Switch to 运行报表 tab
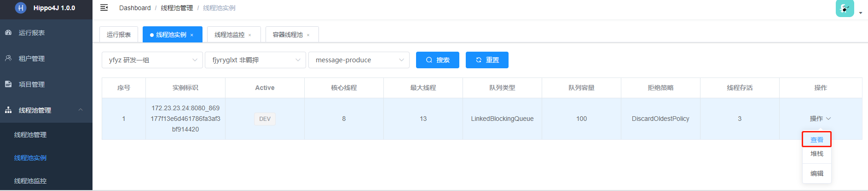868x191 pixels. [119, 35]
